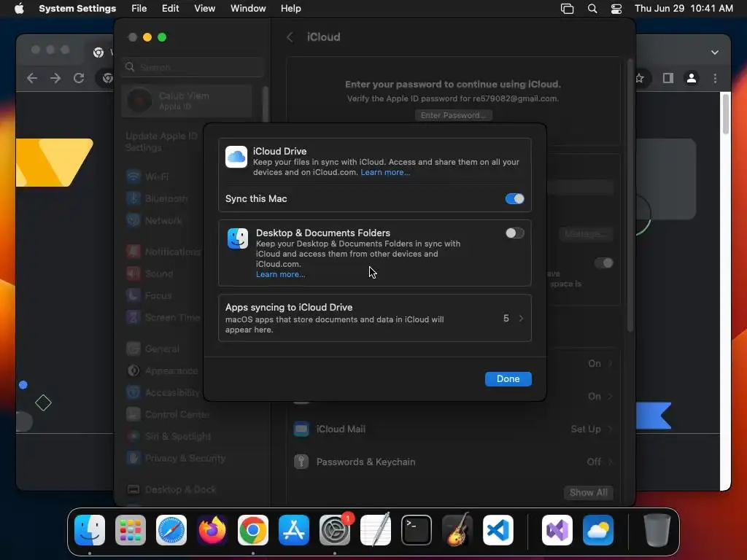Screen dimensions: 747x560
Task: Open Control Center in the menu bar
Action: (616, 9)
